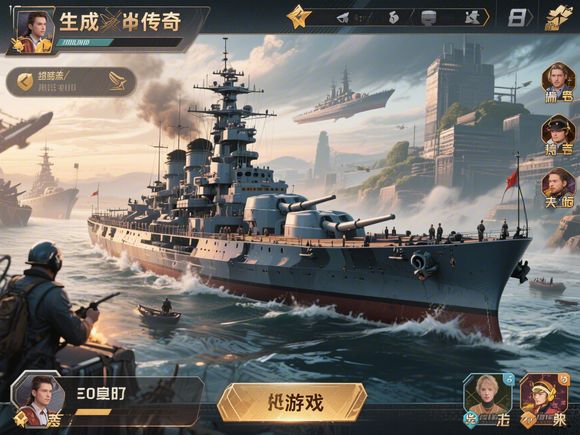Screen dimensions: 580x435
Task: Toggle the orange badge on pilot character card
Action: 564,380
